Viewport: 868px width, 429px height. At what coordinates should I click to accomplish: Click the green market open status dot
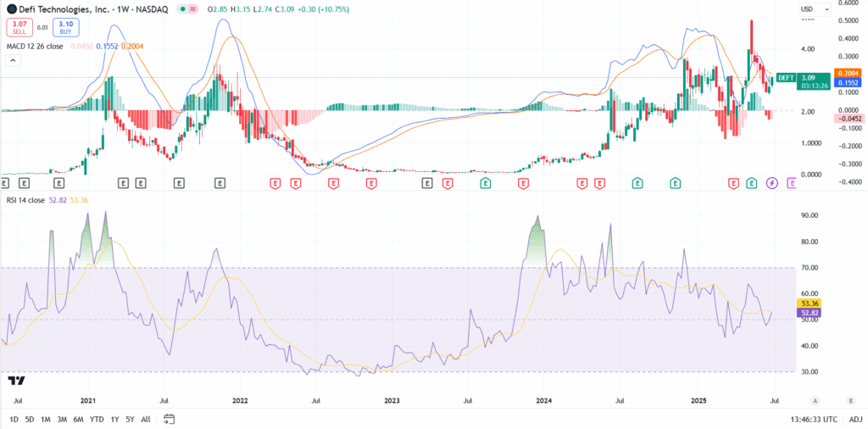pos(183,9)
